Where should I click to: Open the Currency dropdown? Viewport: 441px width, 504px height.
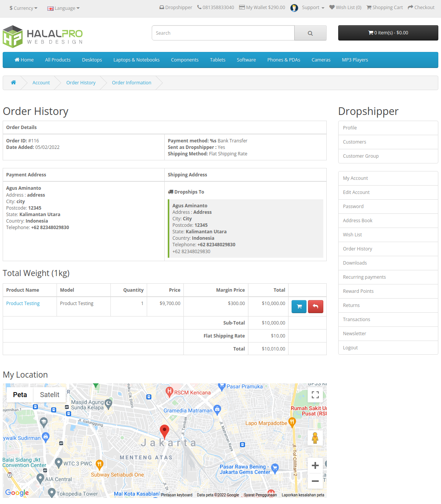click(x=23, y=8)
